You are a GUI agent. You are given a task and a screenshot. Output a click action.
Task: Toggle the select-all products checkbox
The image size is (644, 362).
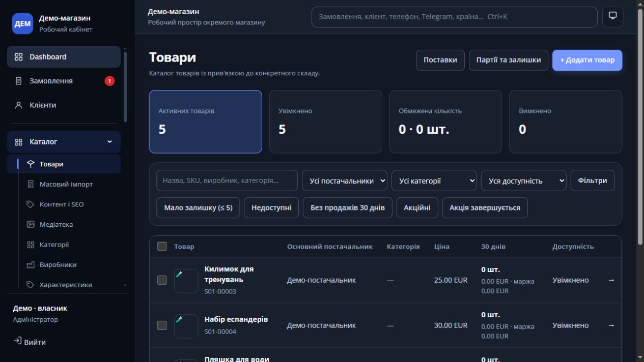[x=162, y=247]
